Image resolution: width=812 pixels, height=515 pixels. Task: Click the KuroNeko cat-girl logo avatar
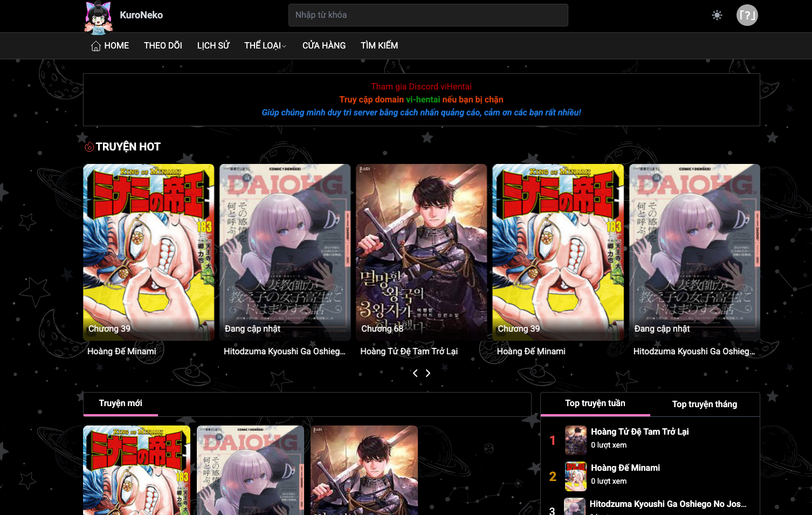pyautogui.click(x=98, y=17)
